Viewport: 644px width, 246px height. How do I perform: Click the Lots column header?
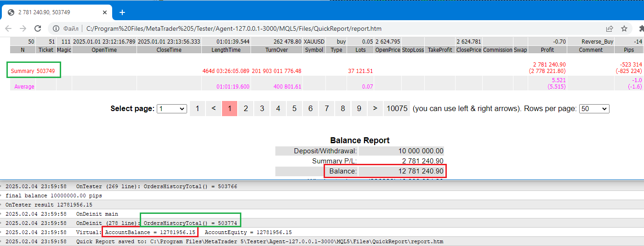click(361, 50)
